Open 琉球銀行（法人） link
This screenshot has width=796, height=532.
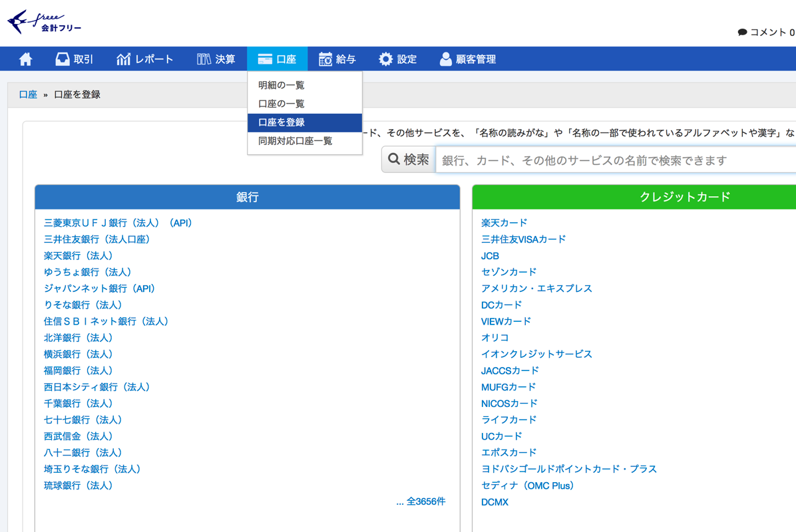coord(78,486)
